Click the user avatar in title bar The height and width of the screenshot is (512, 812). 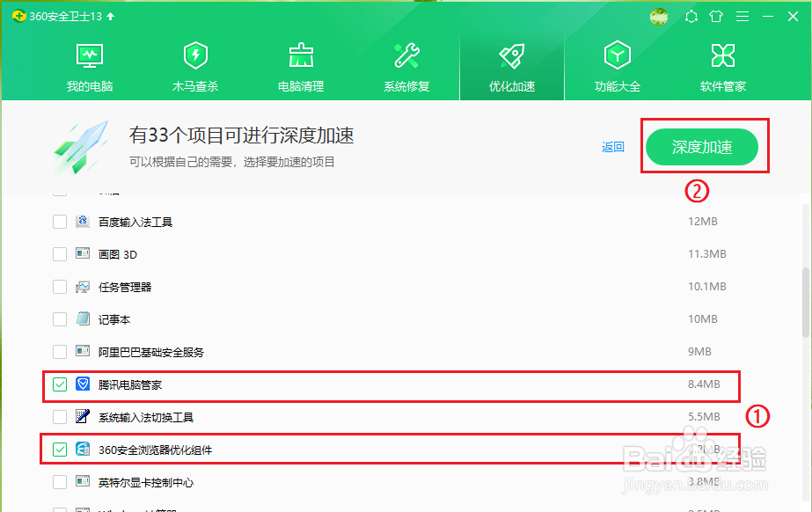click(659, 17)
